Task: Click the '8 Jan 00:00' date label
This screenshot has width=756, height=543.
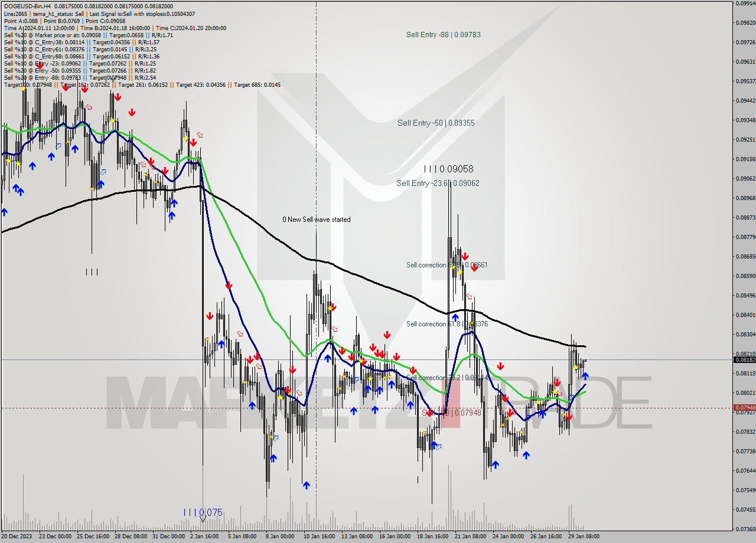Action: pos(279,537)
